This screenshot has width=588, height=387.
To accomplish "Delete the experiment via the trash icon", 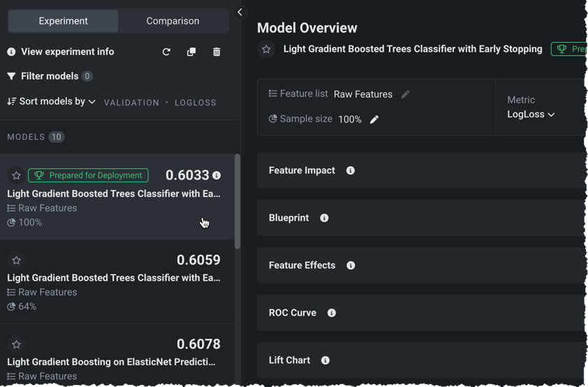I will coord(216,52).
